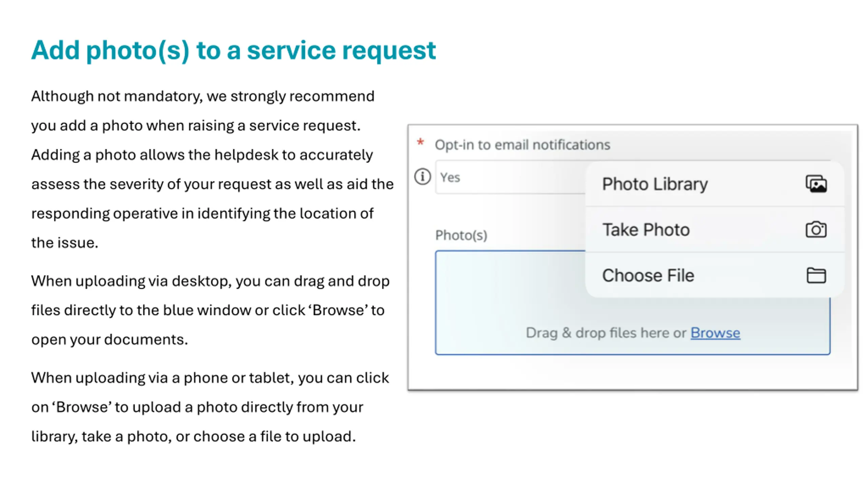Image resolution: width=868 pixels, height=488 pixels.
Task: Click the 'Opt-in to email notifications' label
Action: click(x=522, y=145)
